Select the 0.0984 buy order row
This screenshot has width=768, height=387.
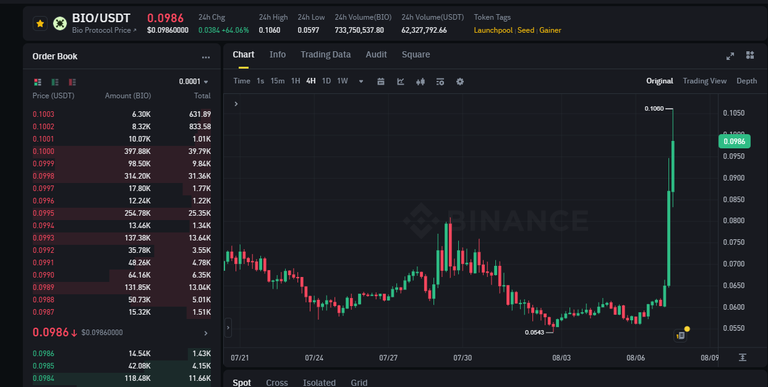click(121, 378)
